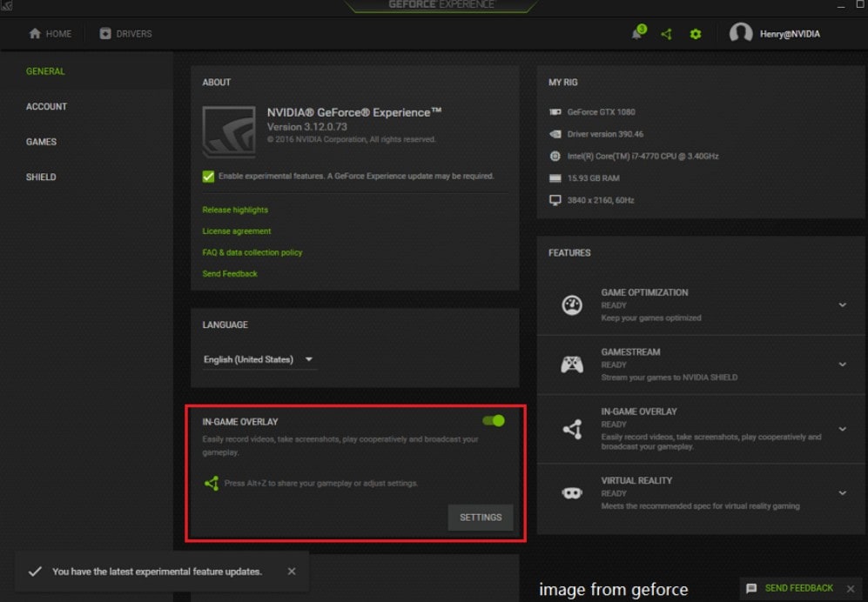The image size is (868, 602).
Task: Open the notification bell
Action: (x=636, y=33)
